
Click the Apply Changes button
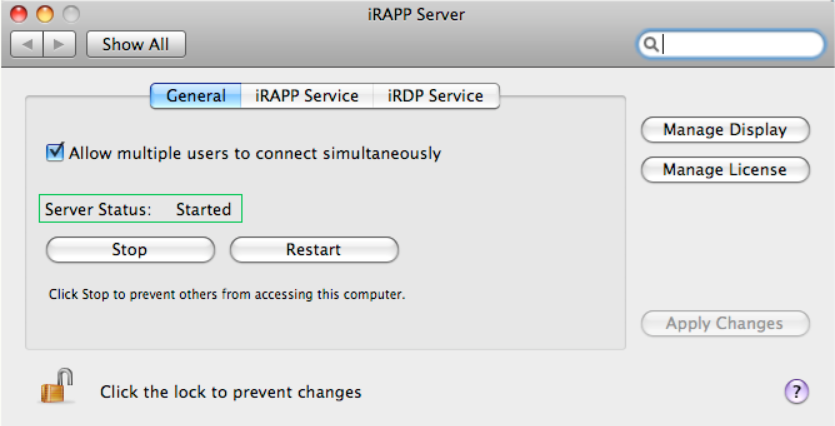(x=725, y=324)
